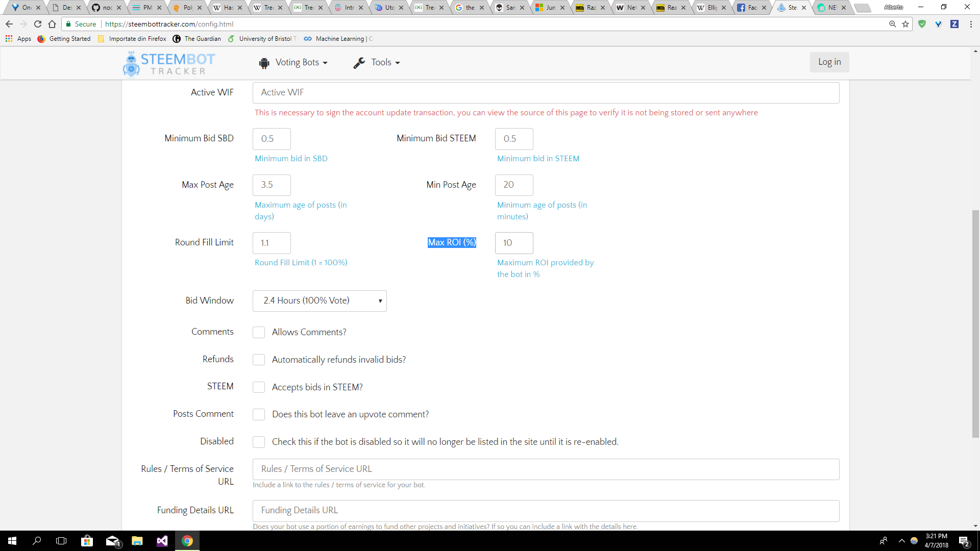
Task: Click the Active WIF input field
Action: click(x=546, y=92)
